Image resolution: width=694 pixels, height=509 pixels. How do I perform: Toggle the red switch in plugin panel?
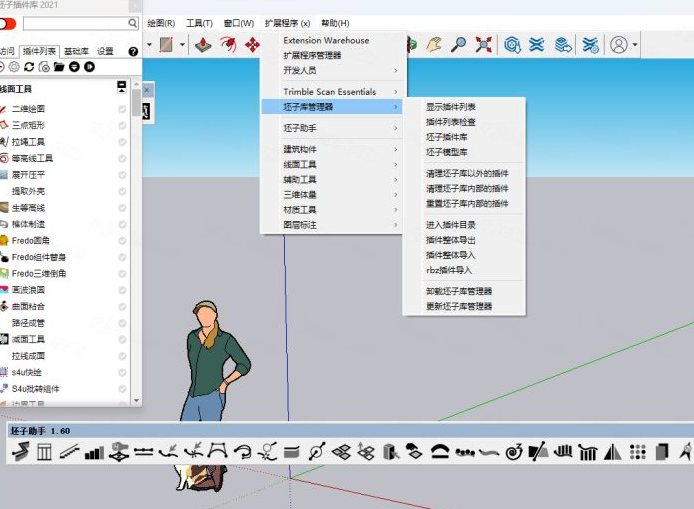pos(8,23)
